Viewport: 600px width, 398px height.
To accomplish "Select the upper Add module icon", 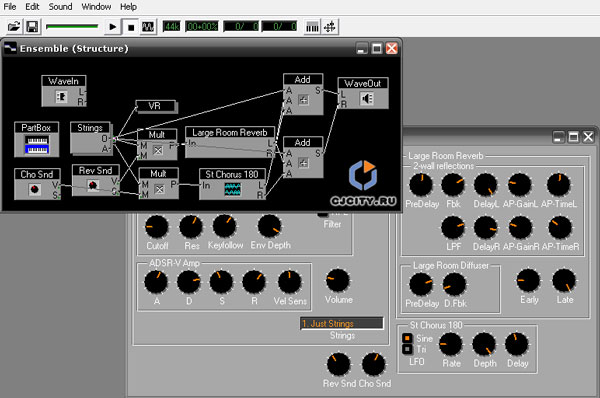I will click(x=303, y=100).
